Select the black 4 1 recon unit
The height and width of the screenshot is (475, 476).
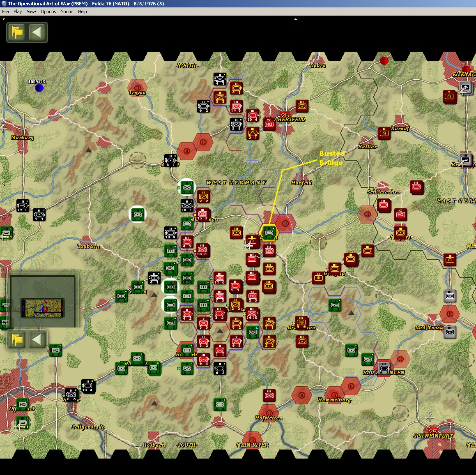point(154,278)
